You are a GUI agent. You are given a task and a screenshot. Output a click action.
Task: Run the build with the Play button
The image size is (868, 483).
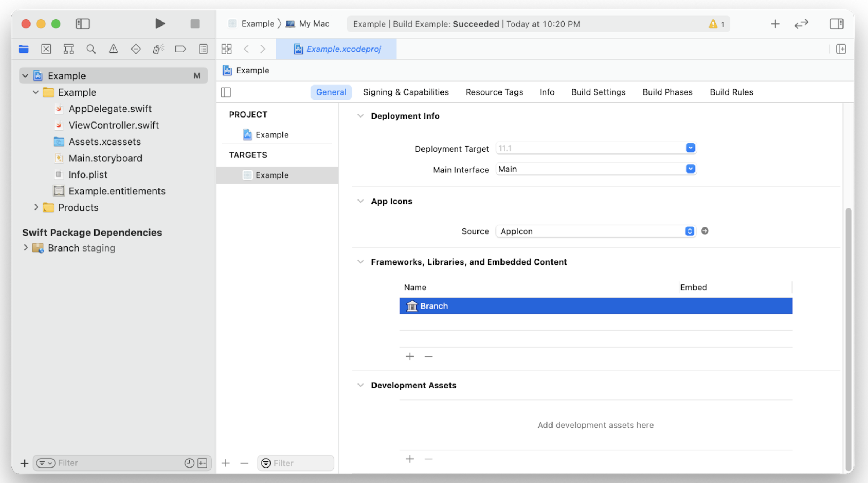(160, 24)
